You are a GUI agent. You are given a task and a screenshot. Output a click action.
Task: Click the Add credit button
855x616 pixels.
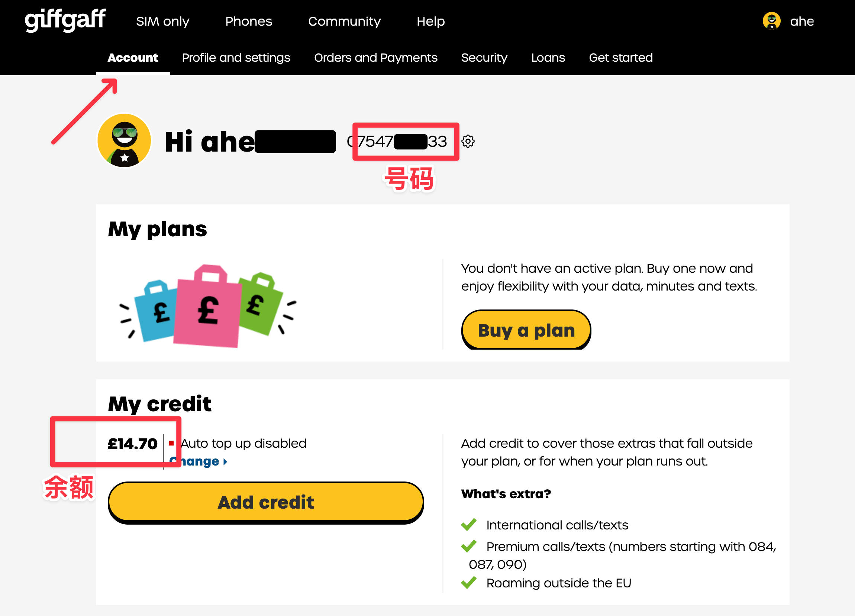pos(266,503)
